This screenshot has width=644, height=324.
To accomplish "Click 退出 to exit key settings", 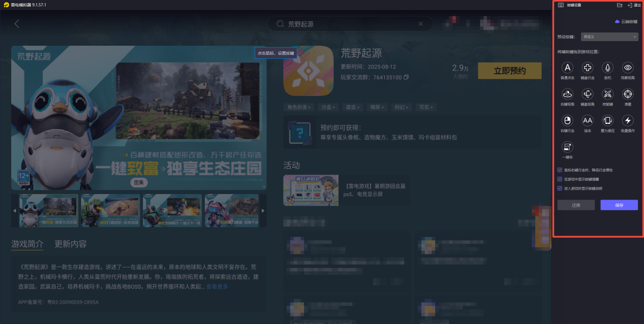I will [x=634, y=5].
